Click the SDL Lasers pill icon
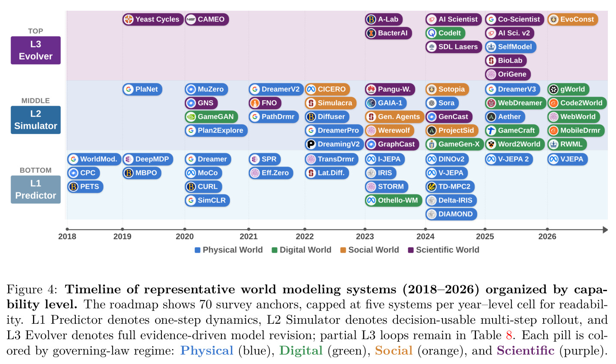This screenshot has height=364, width=616. tap(432, 47)
